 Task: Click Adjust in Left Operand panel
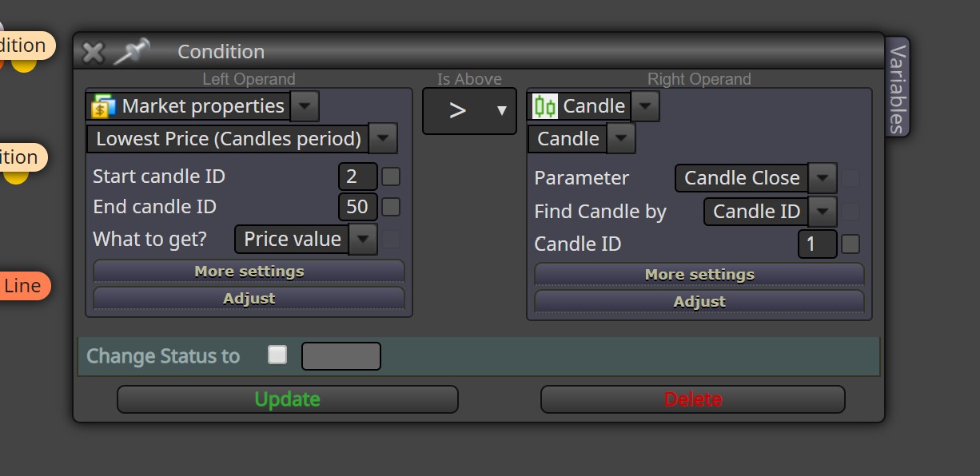(249, 298)
